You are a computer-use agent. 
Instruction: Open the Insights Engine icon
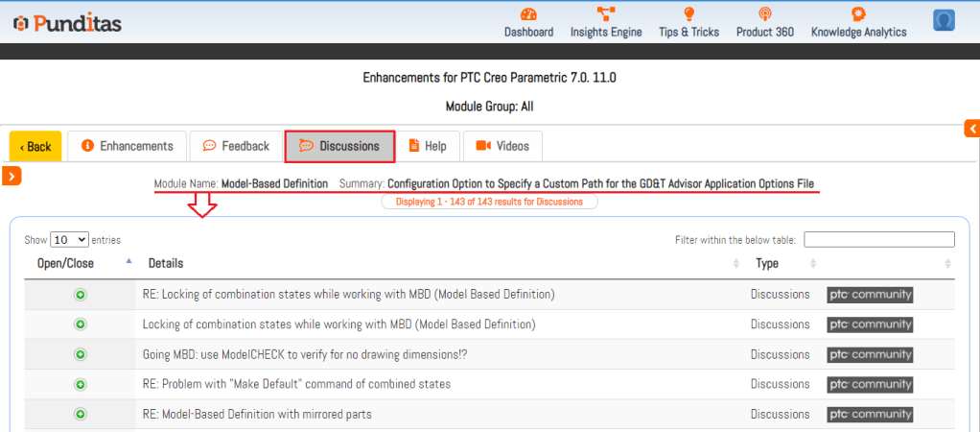pyautogui.click(x=605, y=14)
